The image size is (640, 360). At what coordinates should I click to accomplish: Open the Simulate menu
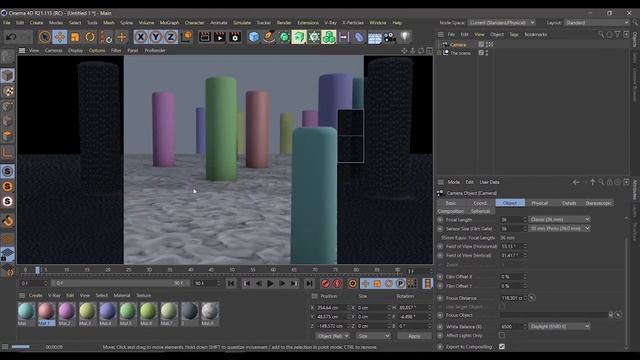[242, 23]
